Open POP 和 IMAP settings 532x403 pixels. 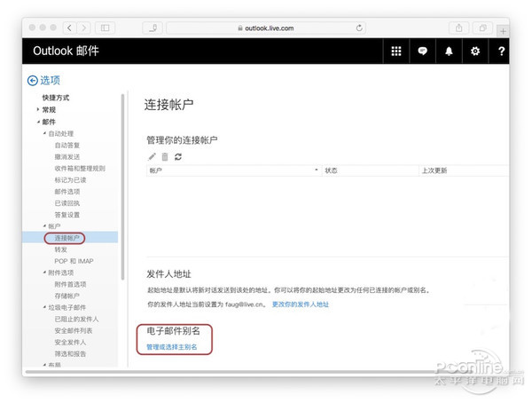[x=74, y=261]
